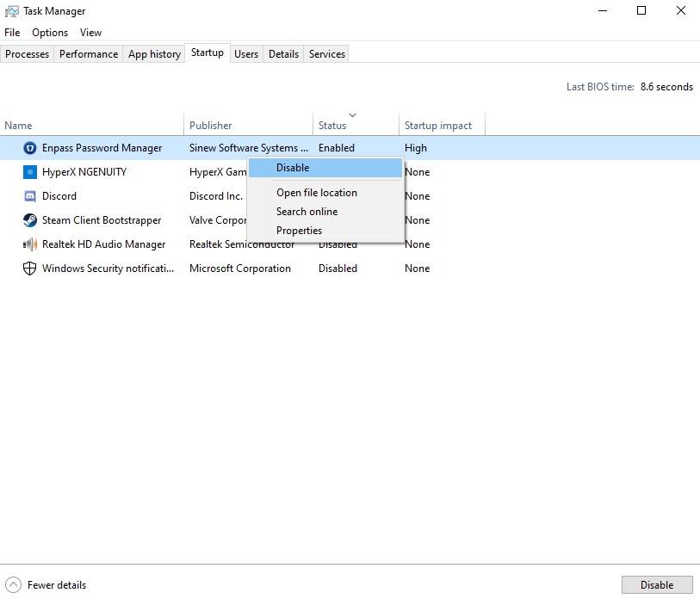Click the Windows Security shield icon
Image resolution: width=700 pixels, height=605 pixels.
30,269
